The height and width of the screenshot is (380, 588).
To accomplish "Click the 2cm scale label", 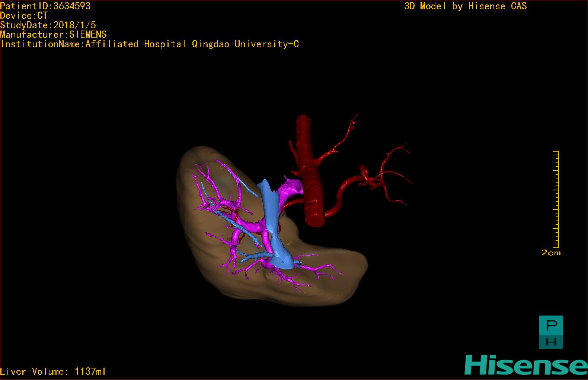I will coord(551,253).
